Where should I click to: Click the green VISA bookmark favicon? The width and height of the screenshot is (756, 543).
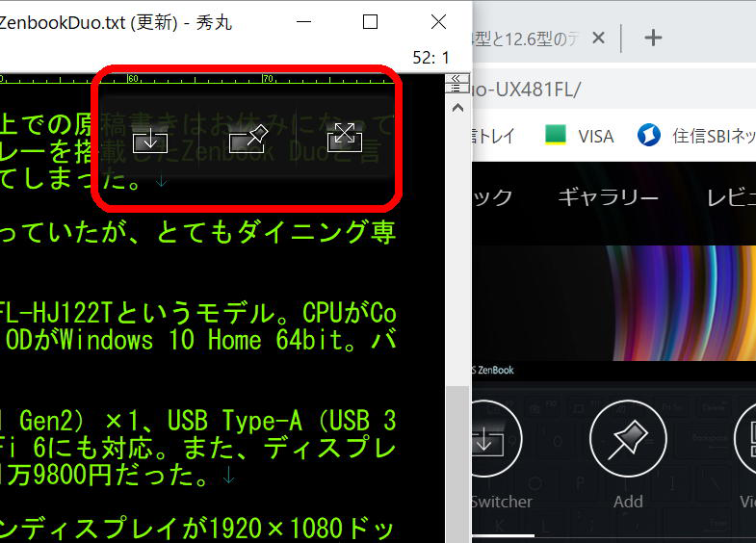[555, 134]
